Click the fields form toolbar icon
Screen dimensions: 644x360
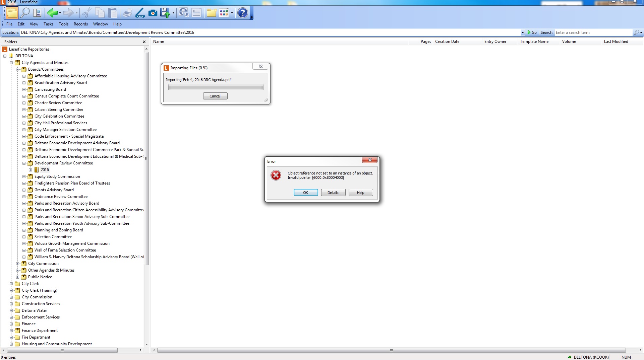(196, 13)
